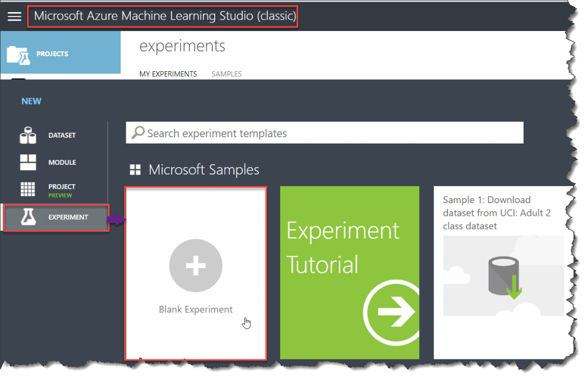Select EXPERIMENT in the New menu
The image size is (588, 380).
(x=56, y=218)
